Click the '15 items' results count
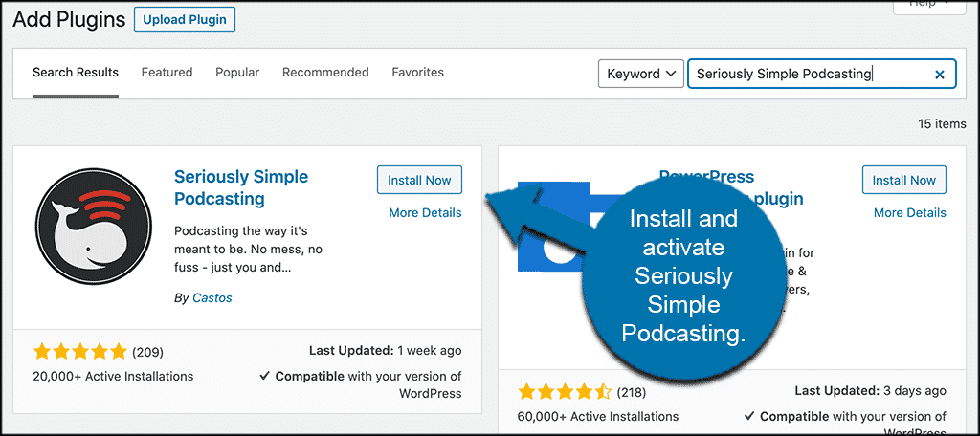This screenshot has width=980, height=436. click(x=942, y=123)
